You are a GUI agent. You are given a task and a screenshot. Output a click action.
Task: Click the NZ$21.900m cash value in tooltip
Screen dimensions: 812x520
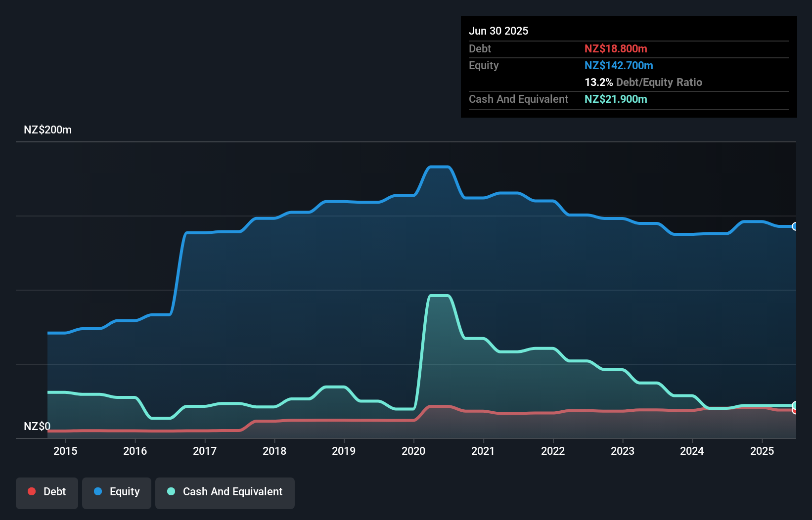[x=616, y=99]
